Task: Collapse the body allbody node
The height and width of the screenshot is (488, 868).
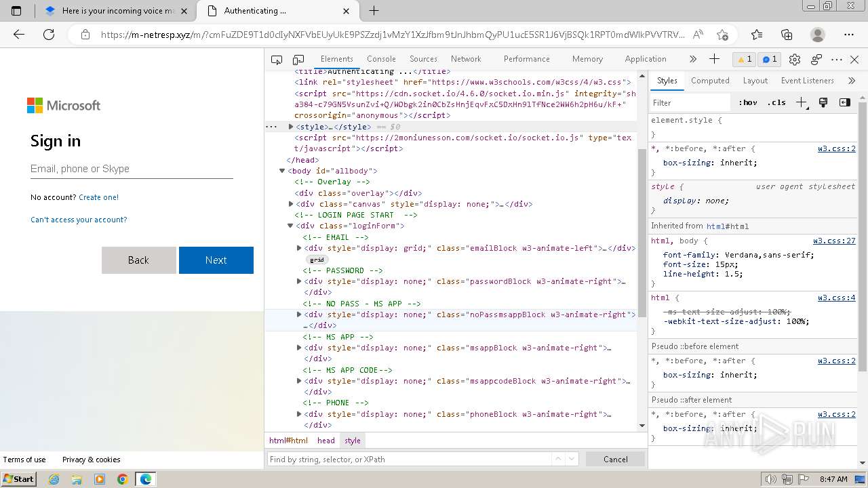Action: [x=283, y=171]
